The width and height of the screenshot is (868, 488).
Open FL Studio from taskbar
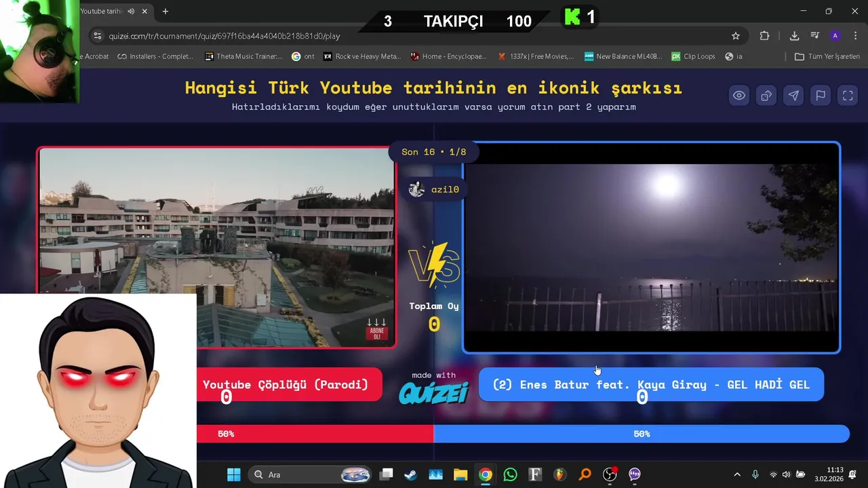click(x=560, y=474)
